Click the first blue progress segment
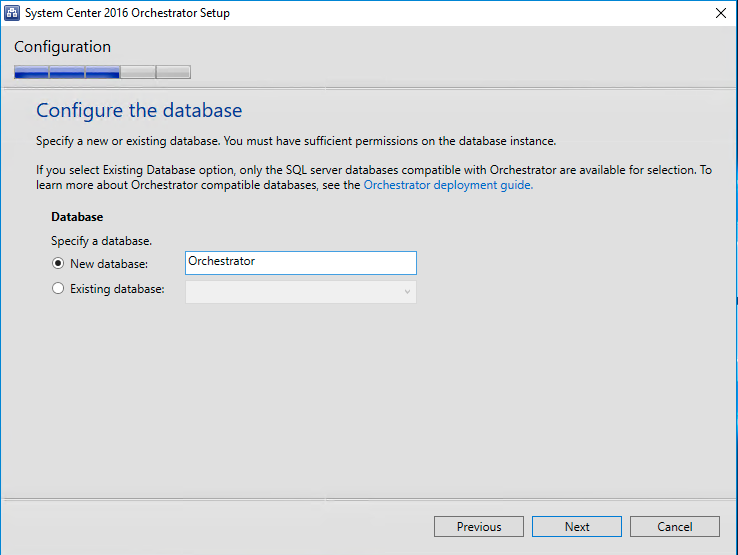The width and height of the screenshot is (738, 555). coord(31,72)
